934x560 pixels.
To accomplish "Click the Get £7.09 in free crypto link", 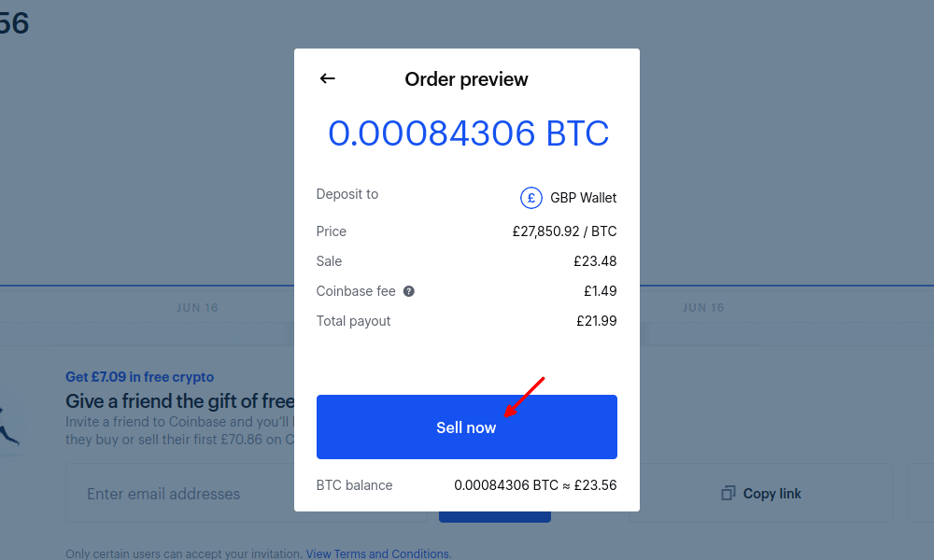I will [139, 377].
